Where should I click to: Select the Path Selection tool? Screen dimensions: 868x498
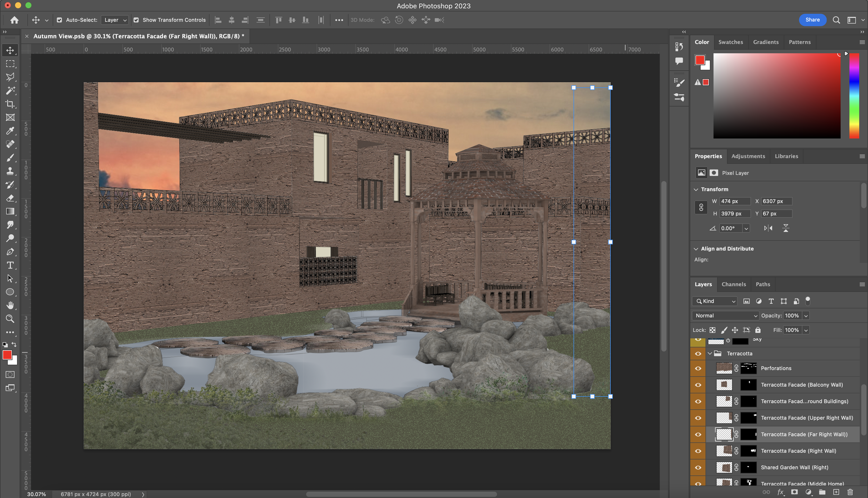(x=10, y=278)
